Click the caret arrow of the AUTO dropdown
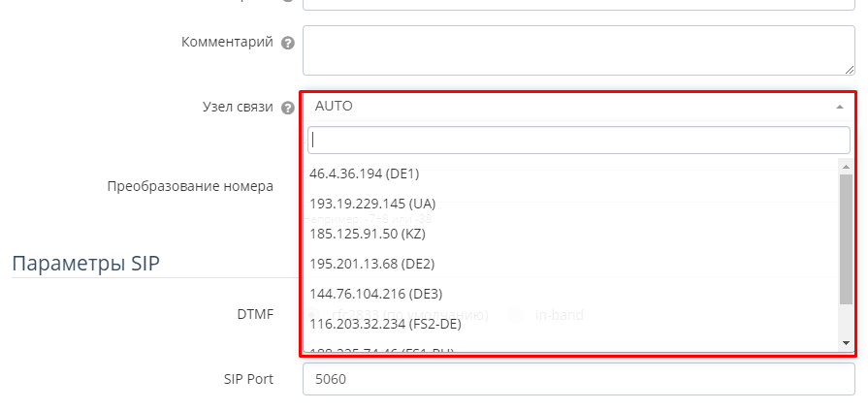The image size is (868, 410). point(840,107)
